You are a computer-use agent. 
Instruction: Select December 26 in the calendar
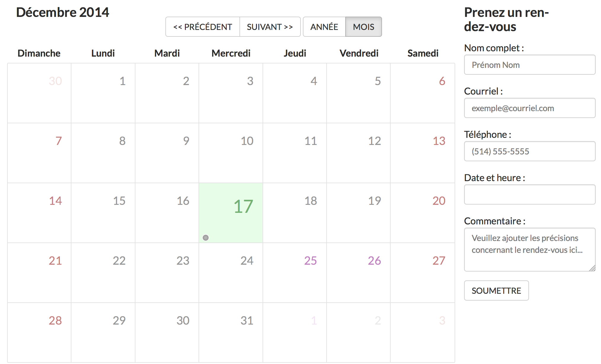coord(358,273)
